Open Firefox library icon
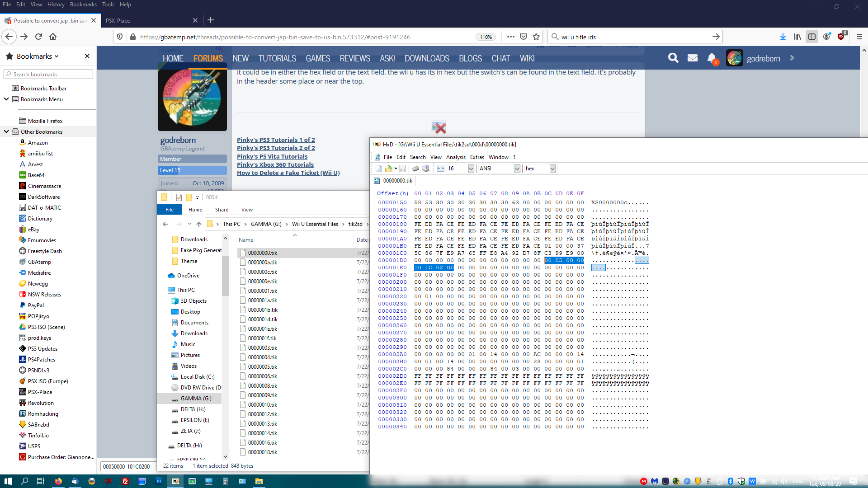This screenshot has height=488, width=868. [x=797, y=37]
